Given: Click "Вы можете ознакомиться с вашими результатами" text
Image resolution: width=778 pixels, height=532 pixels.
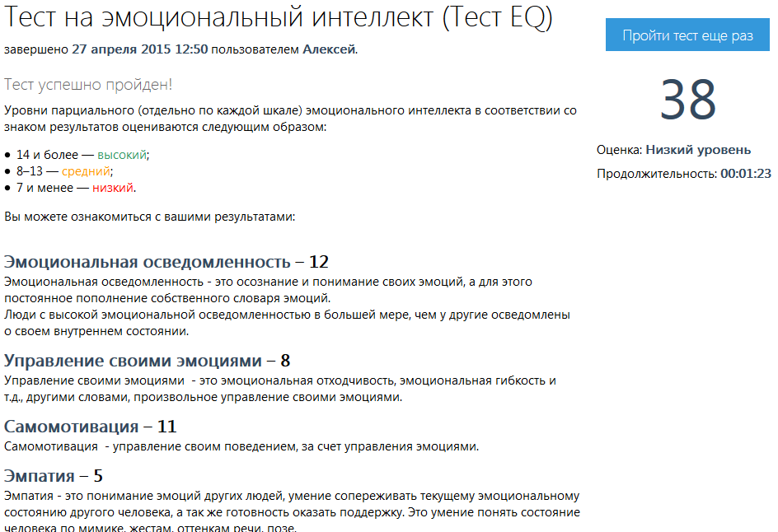Looking at the screenshot, I should click(x=149, y=217).
